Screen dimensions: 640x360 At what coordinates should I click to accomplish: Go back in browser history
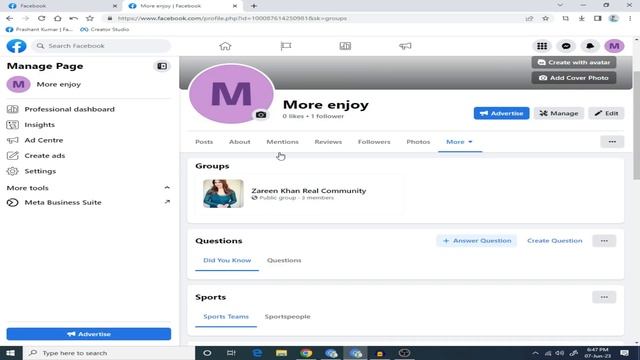pos(10,18)
